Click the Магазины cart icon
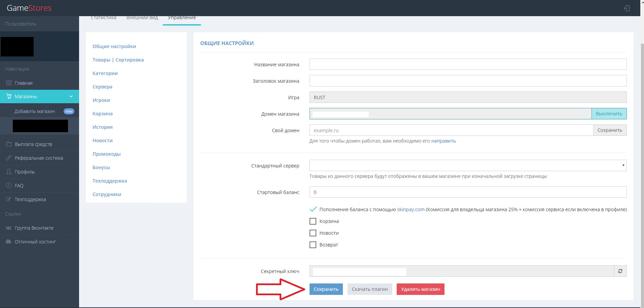 (9, 96)
